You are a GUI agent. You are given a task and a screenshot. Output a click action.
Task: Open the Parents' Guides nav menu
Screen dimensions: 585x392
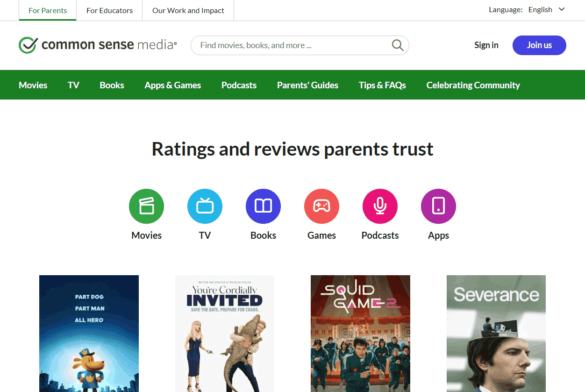[x=307, y=85]
